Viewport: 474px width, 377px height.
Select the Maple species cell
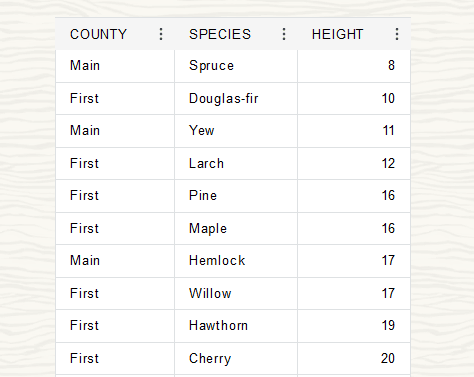[236, 229]
